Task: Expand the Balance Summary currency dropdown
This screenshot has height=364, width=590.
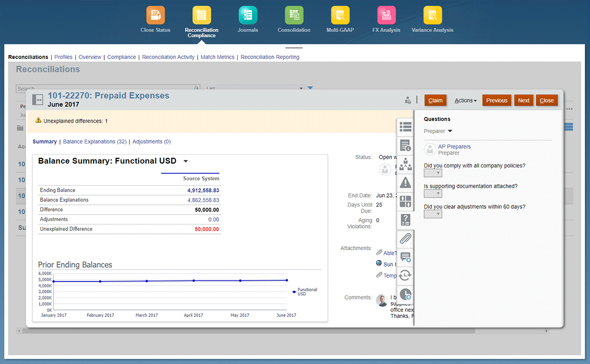Action: pyautogui.click(x=185, y=162)
